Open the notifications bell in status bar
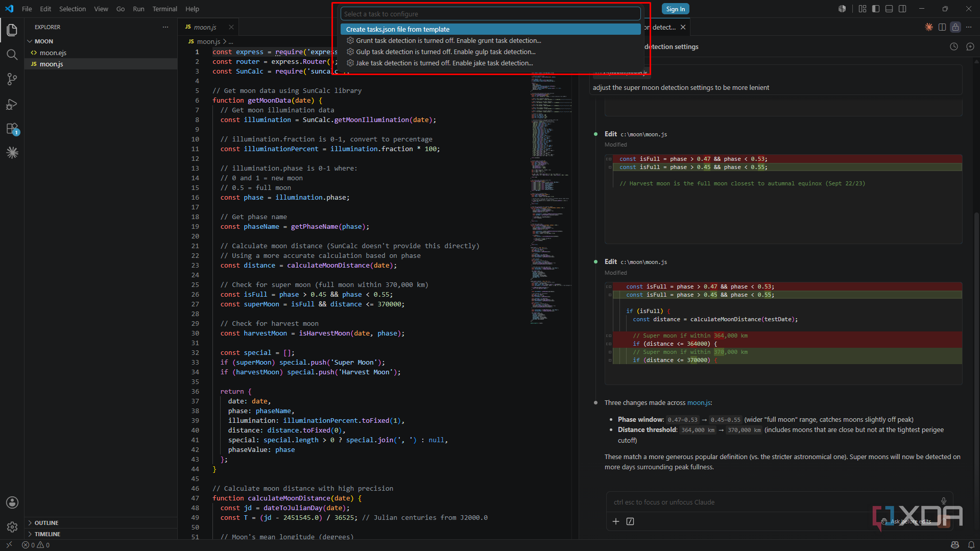 (971, 545)
